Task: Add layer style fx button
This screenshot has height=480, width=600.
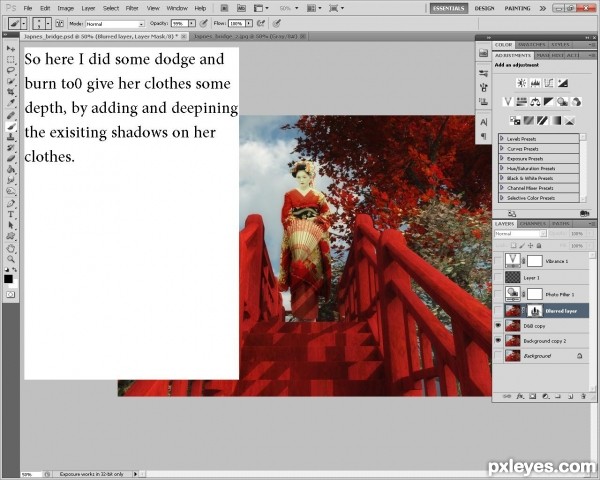Action: coord(520,397)
